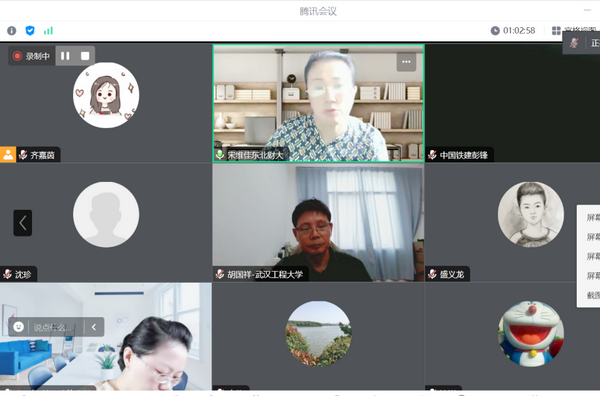The height and width of the screenshot is (396, 600).
Task: Click the blue security shield icon
Action: coord(30,31)
